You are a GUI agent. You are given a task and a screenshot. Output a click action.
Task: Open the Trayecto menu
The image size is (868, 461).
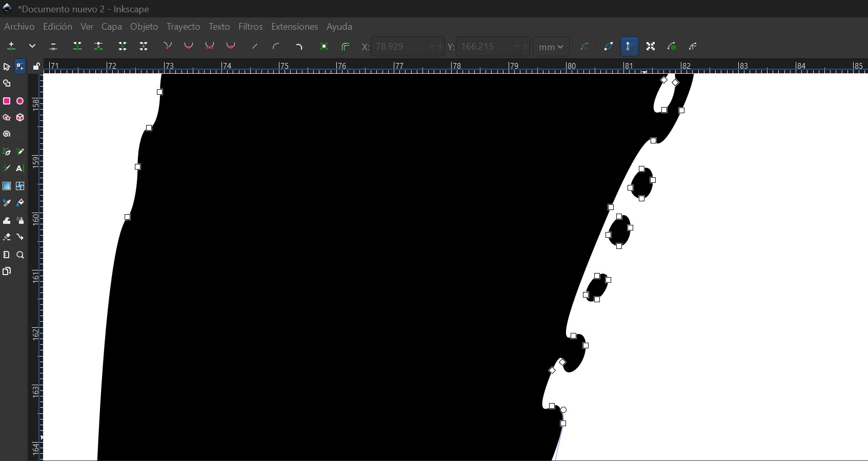(184, 27)
